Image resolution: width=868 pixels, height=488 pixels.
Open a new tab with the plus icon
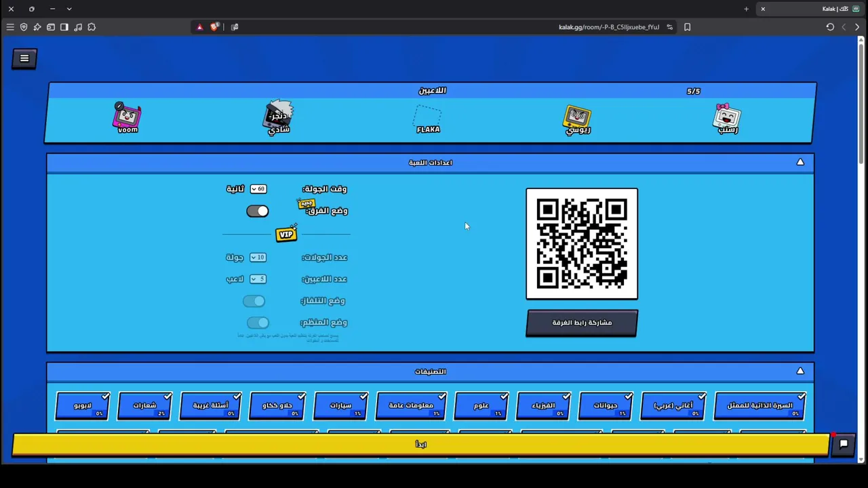[x=746, y=9]
